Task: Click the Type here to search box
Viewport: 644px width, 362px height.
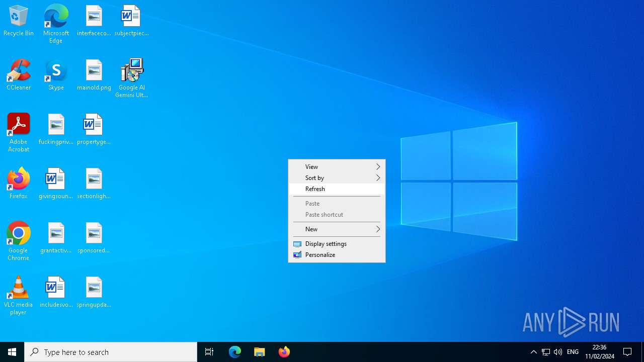Action: click(x=111, y=352)
